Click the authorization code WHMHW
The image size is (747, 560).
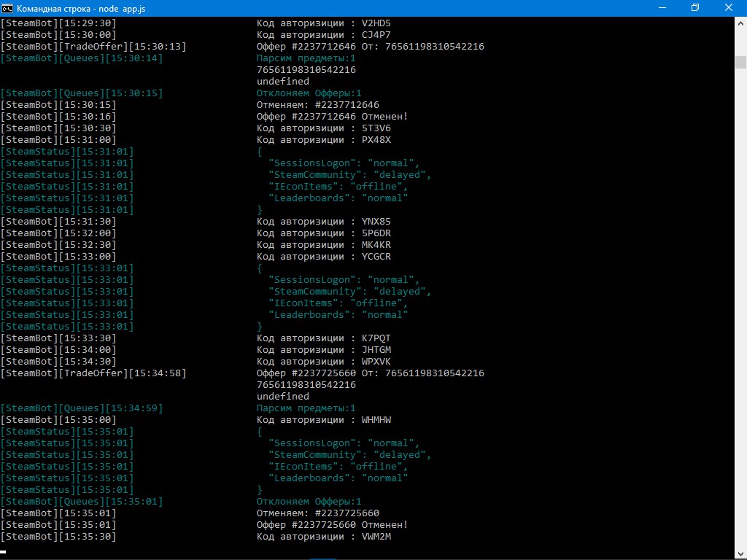click(x=376, y=420)
